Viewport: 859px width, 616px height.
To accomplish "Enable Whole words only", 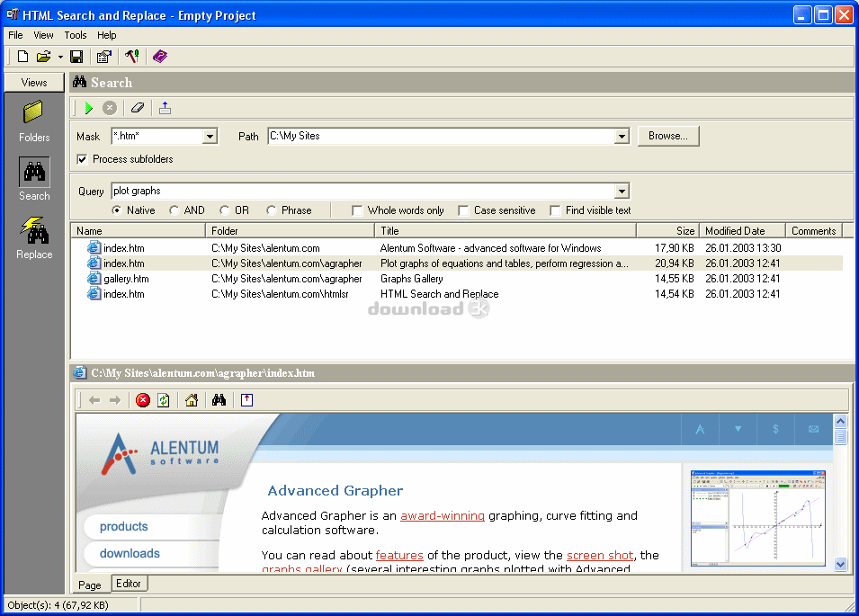I will (x=357, y=210).
